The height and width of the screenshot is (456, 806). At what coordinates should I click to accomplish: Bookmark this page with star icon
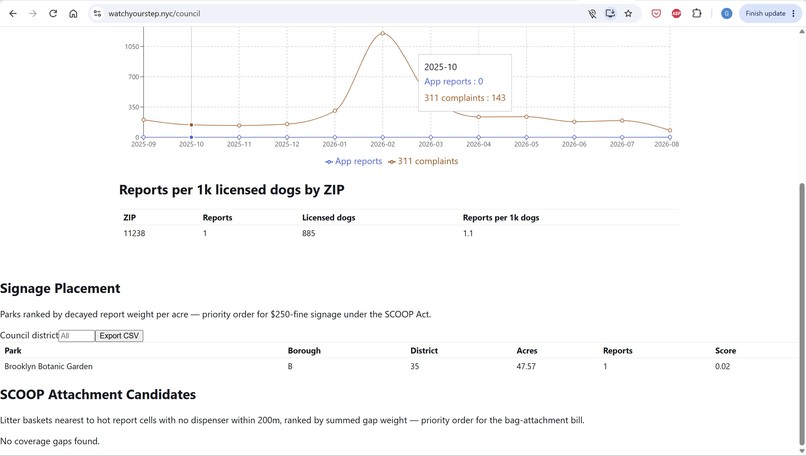[x=628, y=14]
